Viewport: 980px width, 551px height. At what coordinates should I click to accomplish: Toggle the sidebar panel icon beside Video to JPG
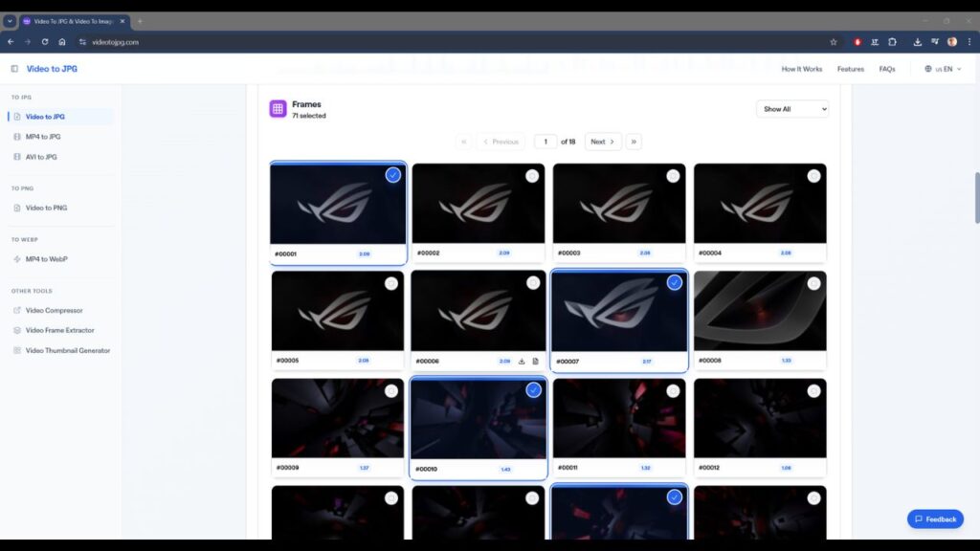coord(14,69)
